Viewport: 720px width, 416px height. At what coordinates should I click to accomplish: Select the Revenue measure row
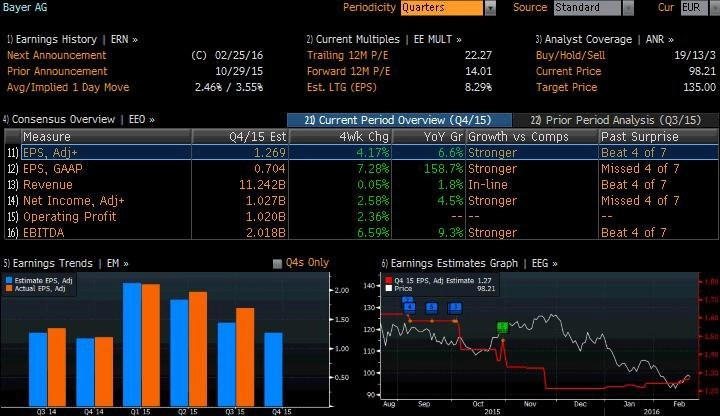pyautogui.click(x=361, y=185)
